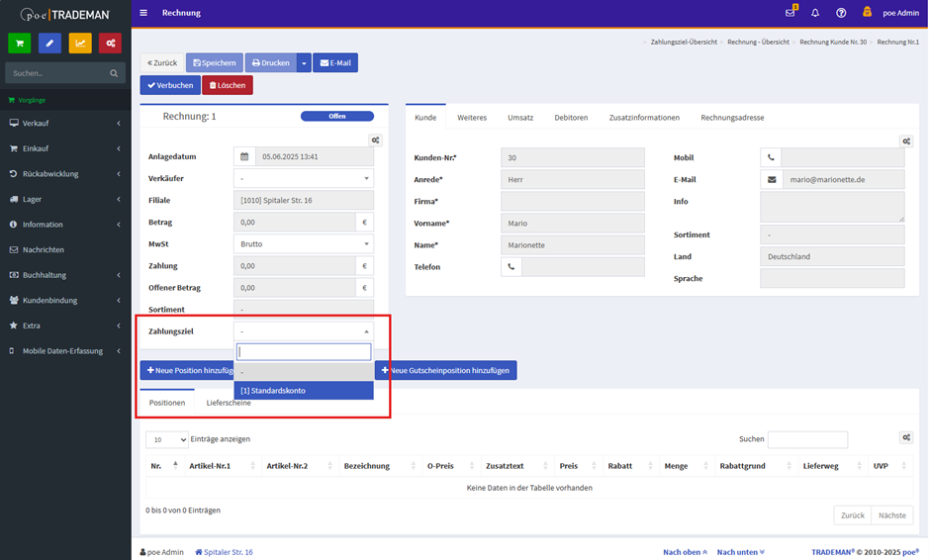Viewport: 929px width, 560px height.
Task: Switch to the Rechnungsadresse tab
Action: [732, 118]
